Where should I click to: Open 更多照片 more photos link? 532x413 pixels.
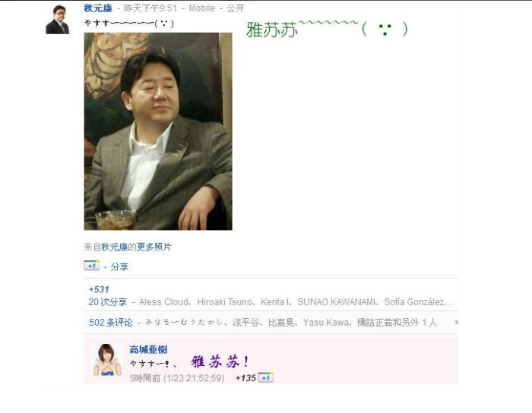[154, 247]
